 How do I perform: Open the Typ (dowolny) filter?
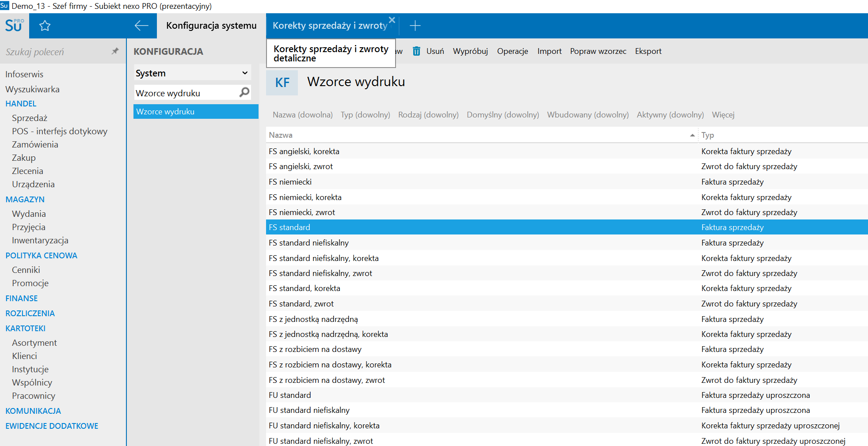coord(365,115)
